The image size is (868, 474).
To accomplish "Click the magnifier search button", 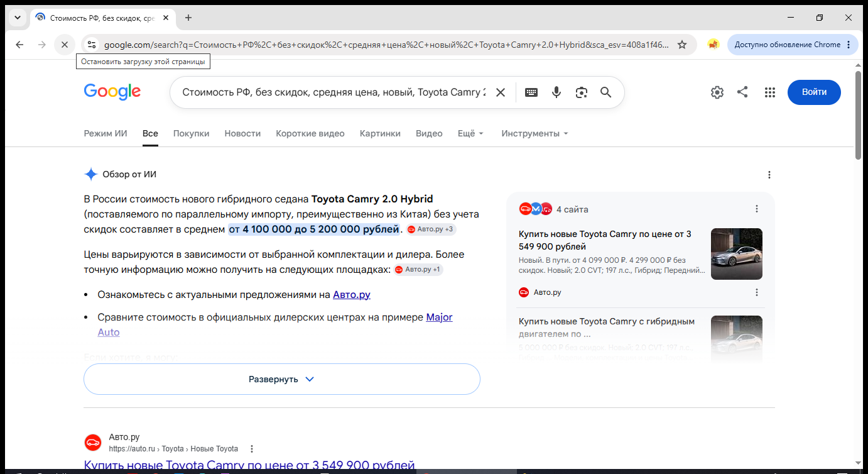I will pos(605,92).
